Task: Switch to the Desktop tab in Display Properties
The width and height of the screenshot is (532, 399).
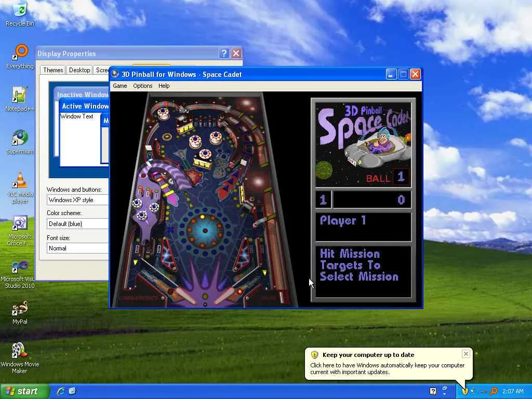Action: tap(79, 70)
